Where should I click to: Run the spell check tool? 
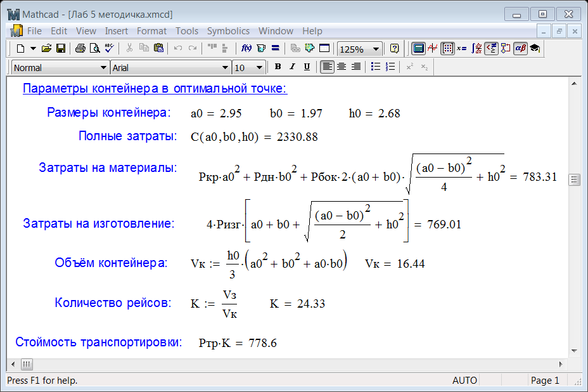point(109,48)
